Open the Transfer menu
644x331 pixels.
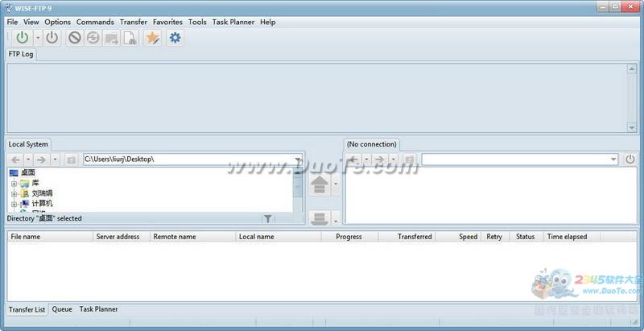coord(134,22)
